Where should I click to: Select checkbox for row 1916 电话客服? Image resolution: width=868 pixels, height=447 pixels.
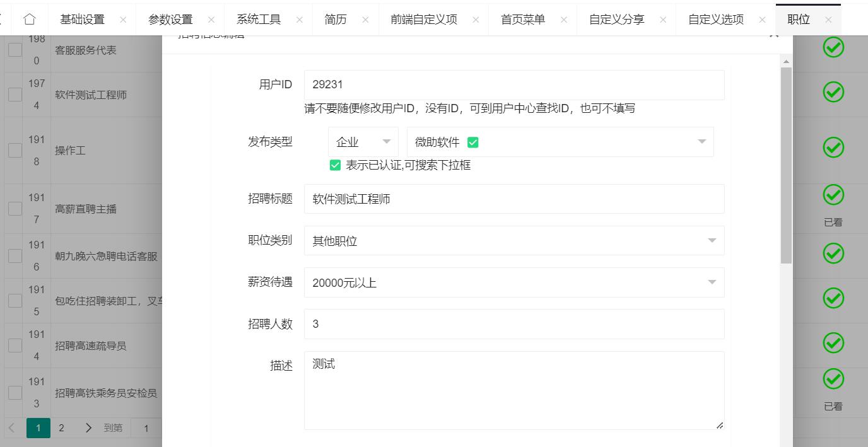coord(15,256)
